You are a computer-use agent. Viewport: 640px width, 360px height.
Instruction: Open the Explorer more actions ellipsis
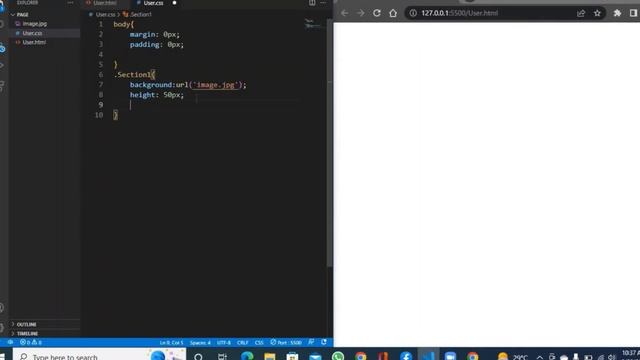tap(70, 3)
